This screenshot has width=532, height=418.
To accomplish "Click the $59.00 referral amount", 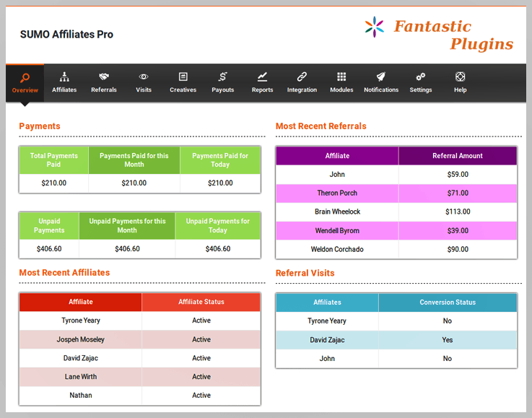I will tap(458, 175).
